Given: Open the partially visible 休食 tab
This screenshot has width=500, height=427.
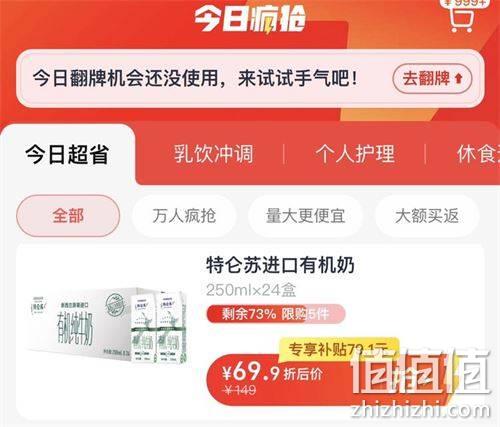Looking at the screenshot, I should click(x=478, y=154).
